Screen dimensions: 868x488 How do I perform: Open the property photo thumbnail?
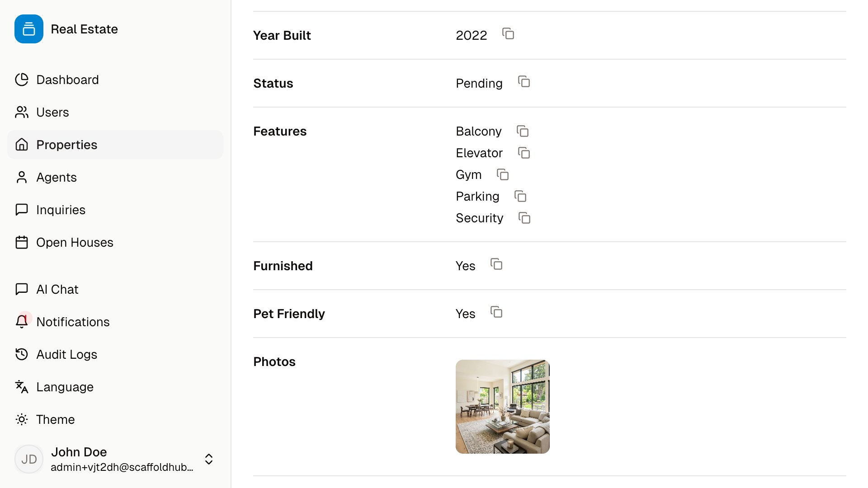[x=502, y=407]
